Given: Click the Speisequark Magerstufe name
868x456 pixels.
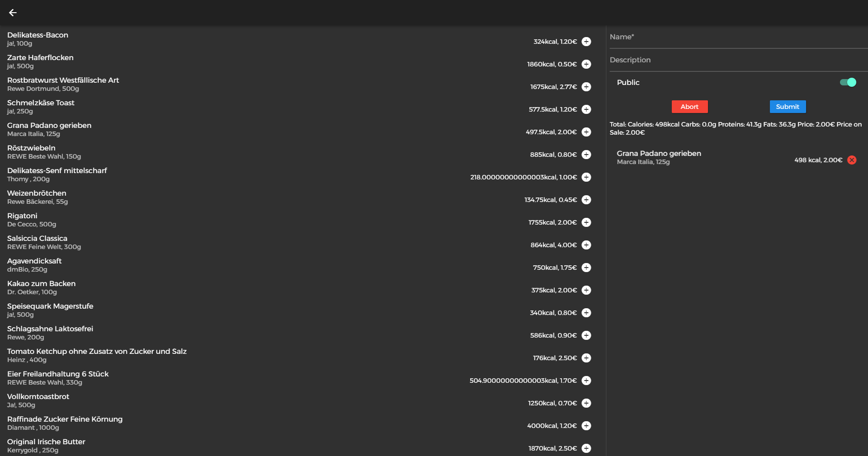Looking at the screenshot, I should click(50, 306).
